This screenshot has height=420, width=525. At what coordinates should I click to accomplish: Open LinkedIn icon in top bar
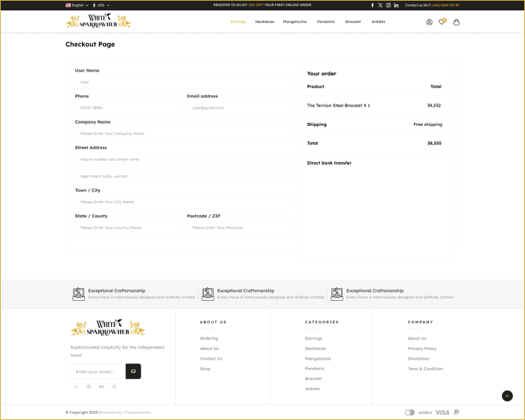[396, 5]
